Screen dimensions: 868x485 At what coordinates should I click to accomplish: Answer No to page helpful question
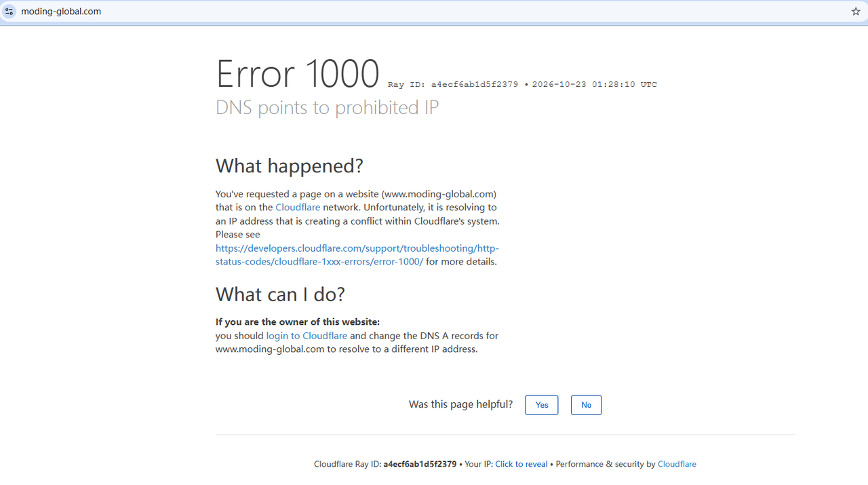pyautogui.click(x=586, y=405)
